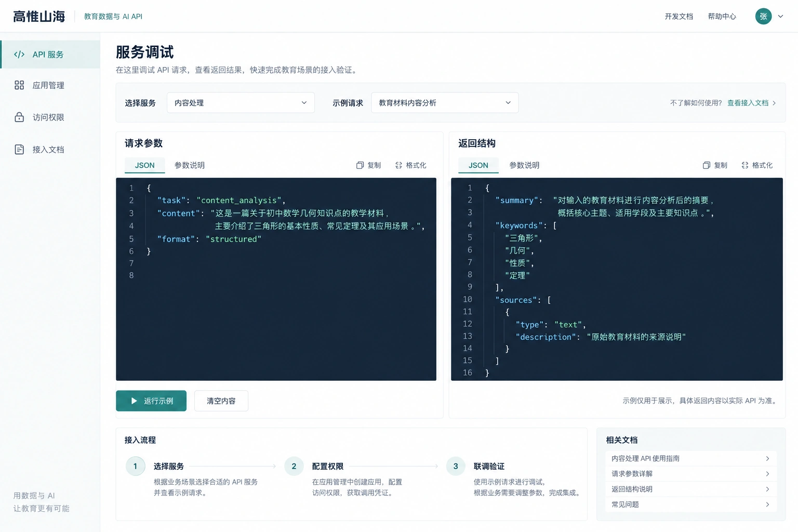
Task: Click step 3 circle in 接入流程
Action: tap(456, 466)
